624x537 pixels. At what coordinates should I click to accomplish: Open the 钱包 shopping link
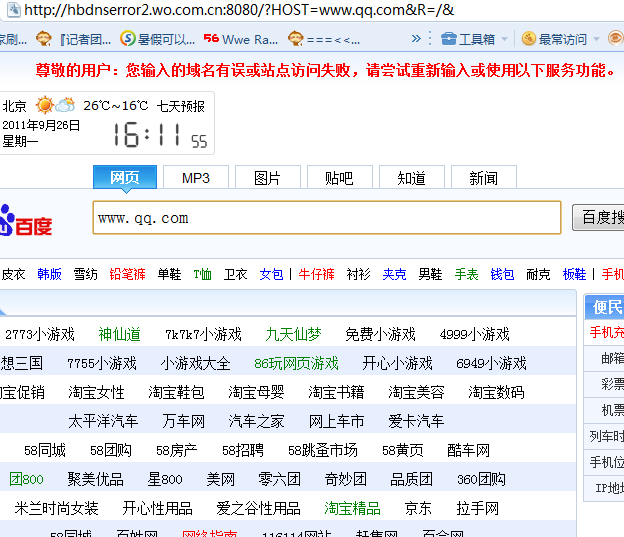(x=502, y=274)
